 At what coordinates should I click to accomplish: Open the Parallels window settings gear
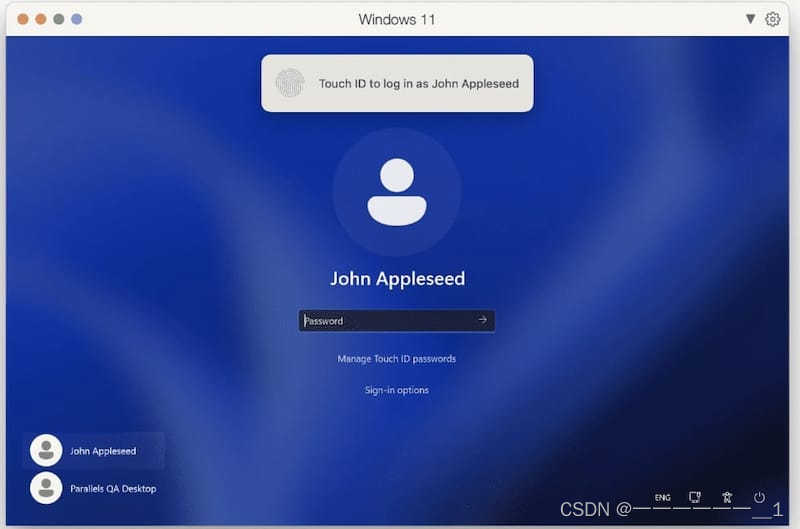(772, 19)
